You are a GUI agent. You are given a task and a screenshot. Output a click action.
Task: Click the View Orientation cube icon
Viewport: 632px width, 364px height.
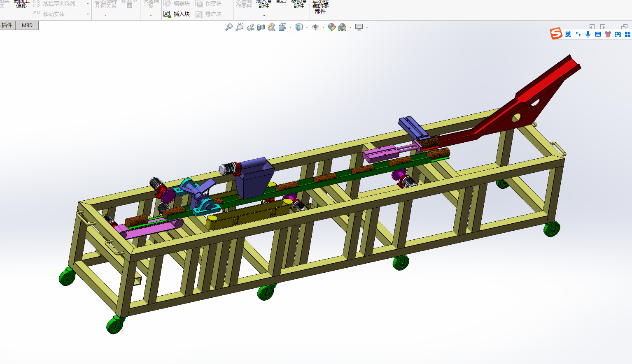tap(282, 27)
